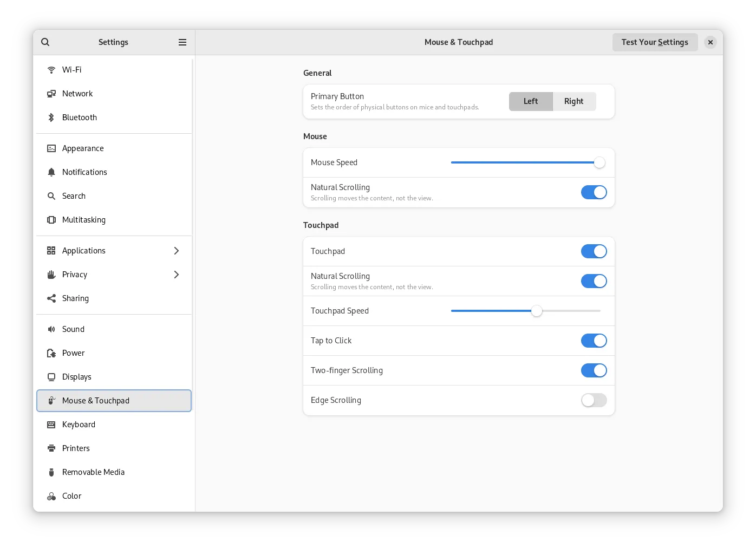Screen dimensions: 756x548
Task: Click the Test Your Settings button
Action: (x=655, y=42)
